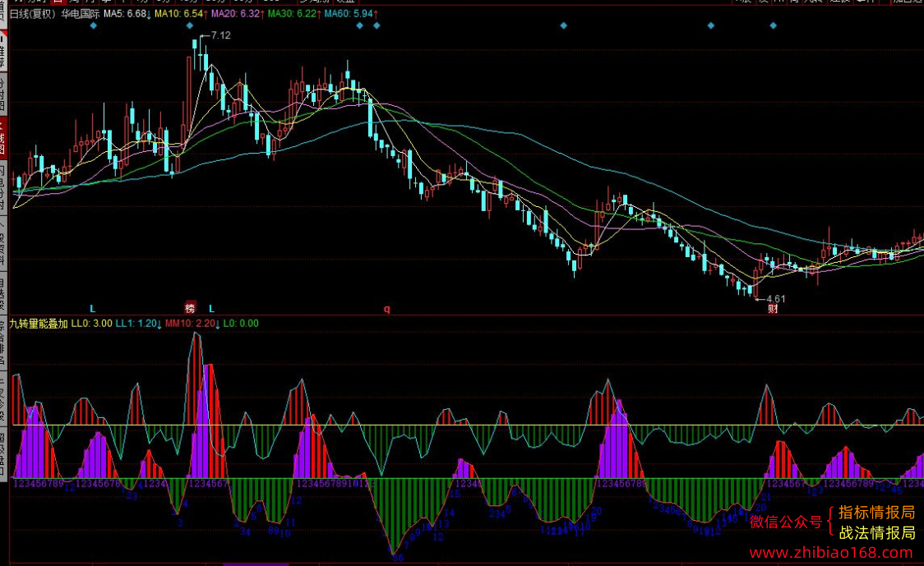The height and width of the screenshot is (566, 924).
Task: Switch to the red K线图 sidebar tab
Action: [x=3, y=136]
